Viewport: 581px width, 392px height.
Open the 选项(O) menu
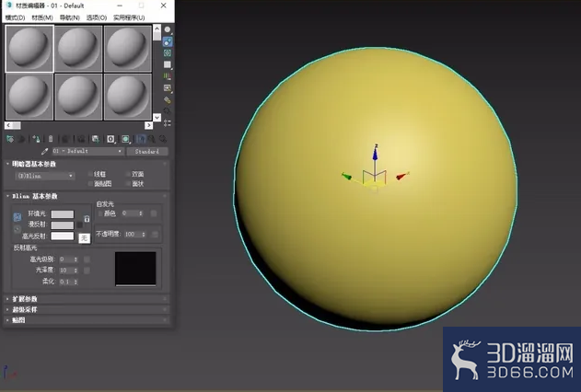(97, 17)
